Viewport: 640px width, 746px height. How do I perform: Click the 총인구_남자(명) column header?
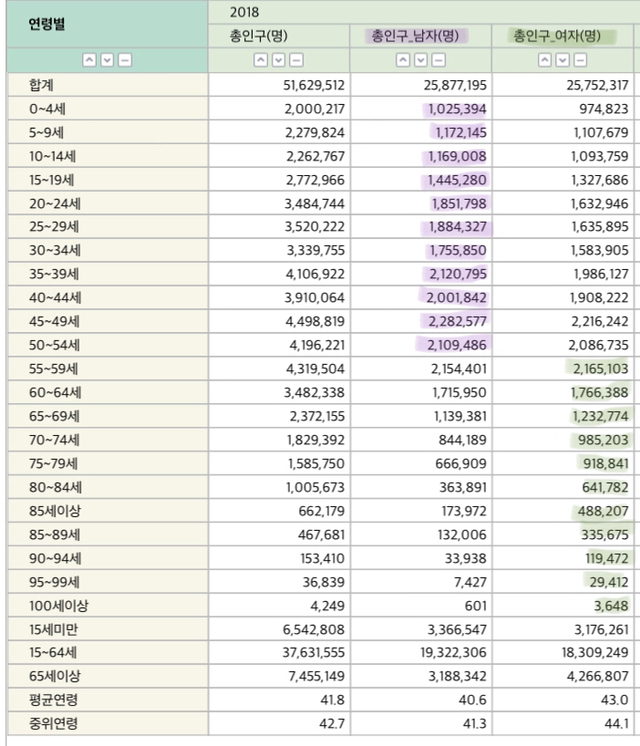pos(416,37)
